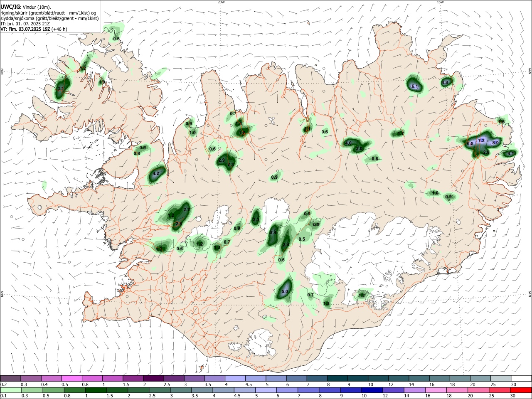This screenshot has height=399, width=532.
Task: Pick the bright red swatch ending rain scale
Action: (520, 390)
